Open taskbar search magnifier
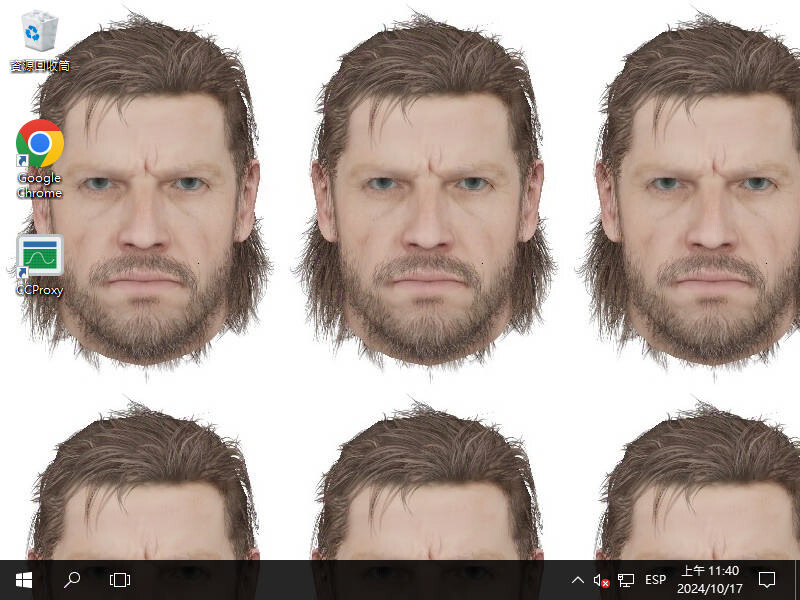Screen dimensions: 800x600 (x=72, y=580)
